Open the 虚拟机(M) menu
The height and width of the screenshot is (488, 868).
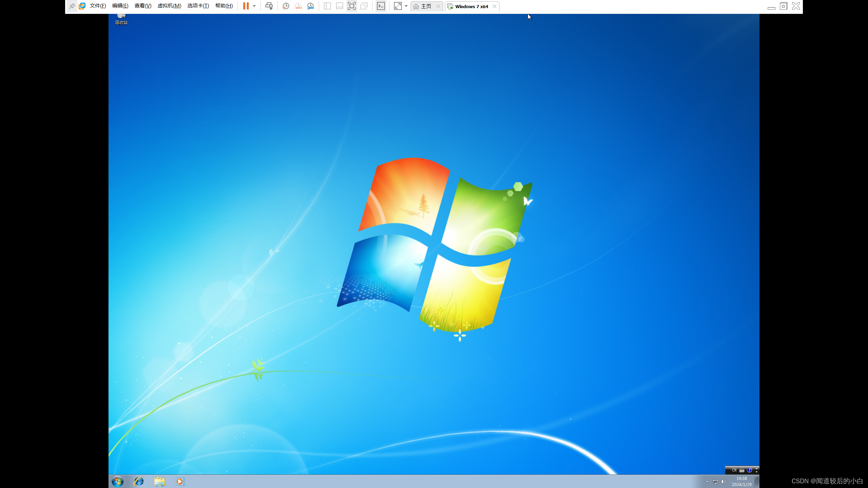[x=169, y=5]
